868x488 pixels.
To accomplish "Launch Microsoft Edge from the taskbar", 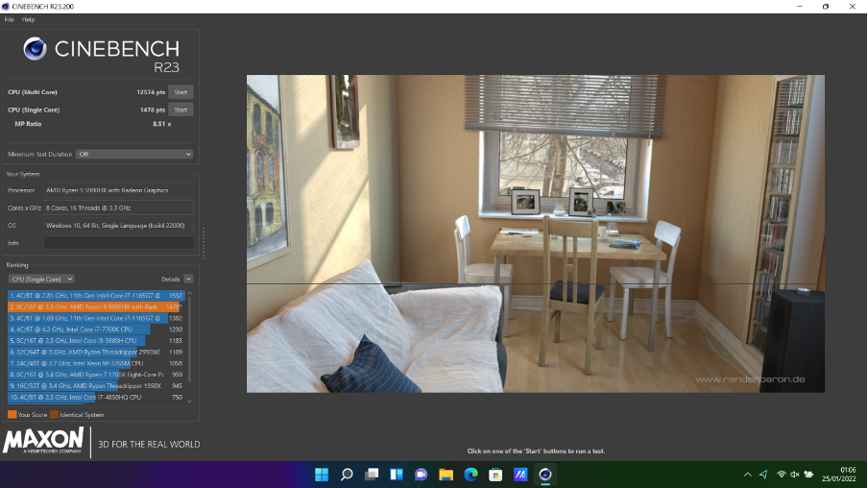I will [470, 475].
